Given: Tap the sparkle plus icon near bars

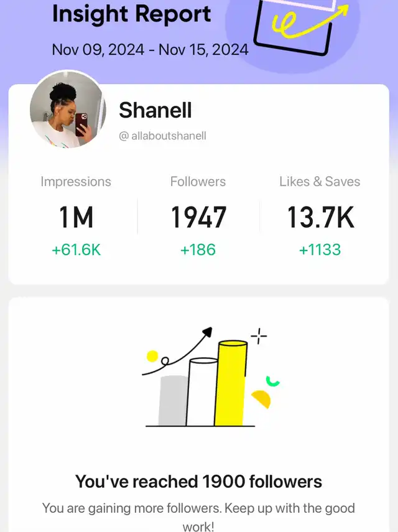Looking at the screenshot, I should point(259,337).
